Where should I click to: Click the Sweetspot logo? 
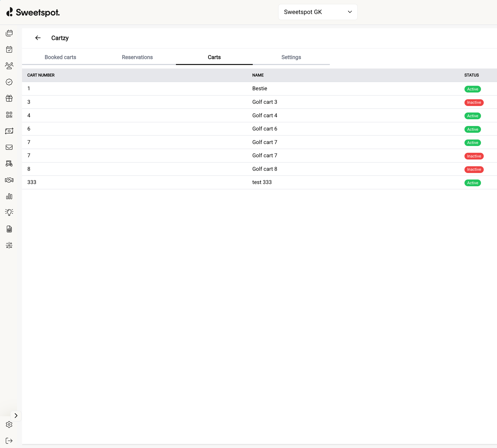(x=33, y=12)
